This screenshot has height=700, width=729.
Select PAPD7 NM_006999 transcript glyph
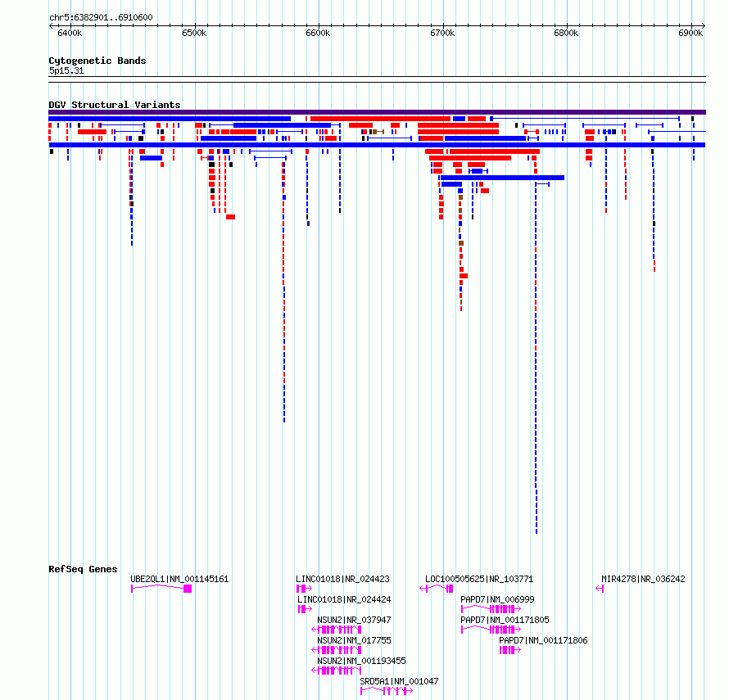click(x=491, y=609)
